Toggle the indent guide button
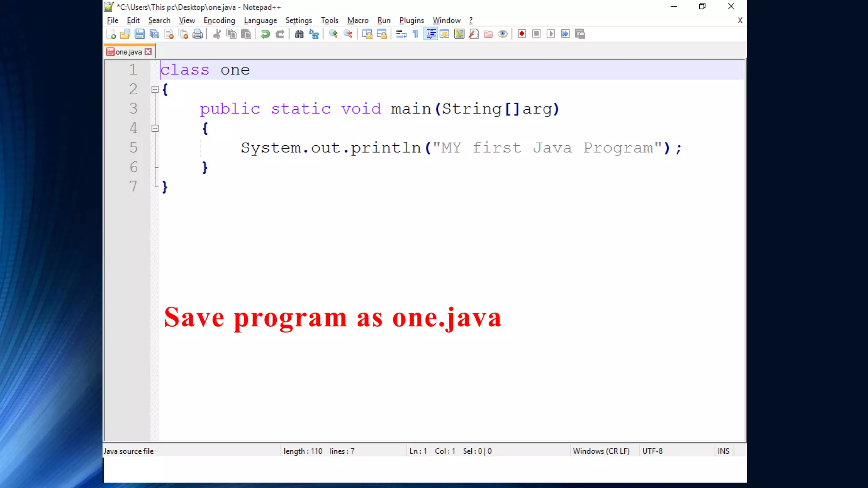The height and width of the screenshot is (488, 868). tap(431, 34)
